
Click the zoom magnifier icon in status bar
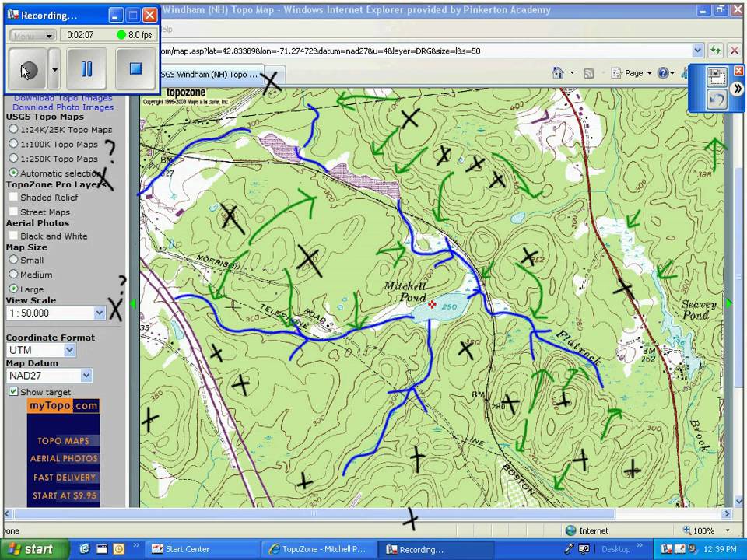686,530
